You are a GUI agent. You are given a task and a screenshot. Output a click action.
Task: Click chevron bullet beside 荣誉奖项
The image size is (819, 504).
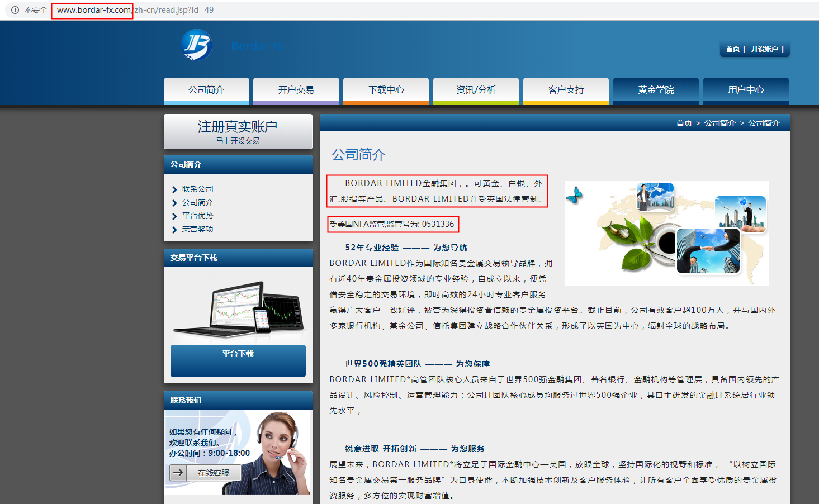click(174, 230)
